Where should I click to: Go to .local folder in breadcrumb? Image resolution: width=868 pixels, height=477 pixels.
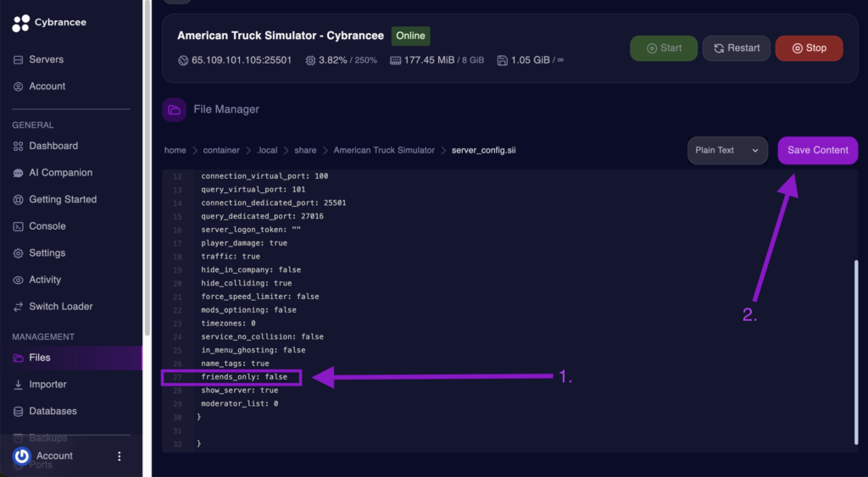point(267,150)
